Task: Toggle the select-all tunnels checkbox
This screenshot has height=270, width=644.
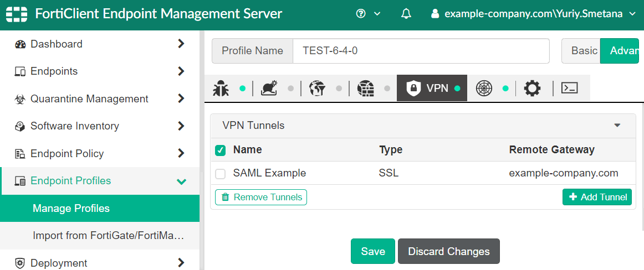Action: (x=220, y=150)
